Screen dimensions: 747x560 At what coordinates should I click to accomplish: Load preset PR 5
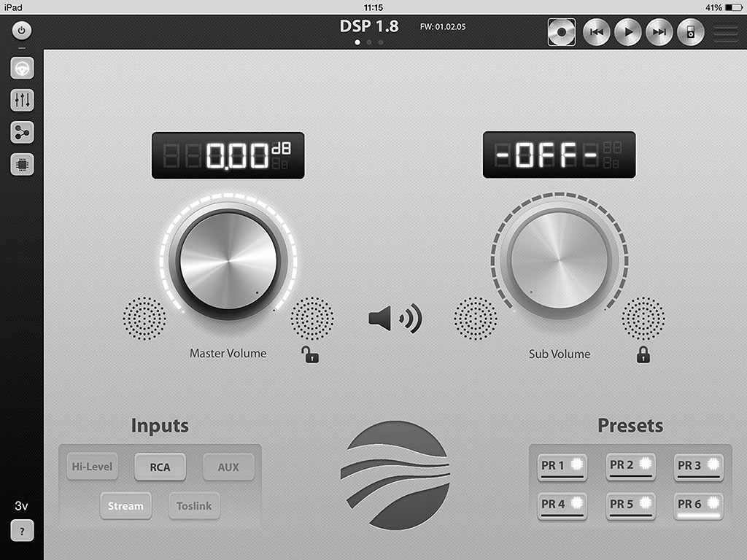pyautogui.click(x=631, y=506)
